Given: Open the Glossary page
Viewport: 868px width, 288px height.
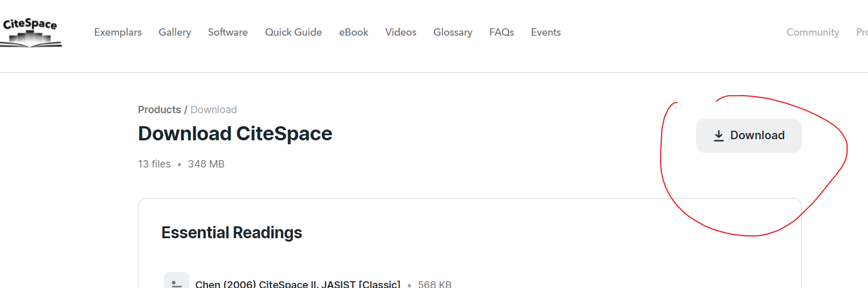Looking at the screenshot, I should pyautogui.click(x=453, y=32).
